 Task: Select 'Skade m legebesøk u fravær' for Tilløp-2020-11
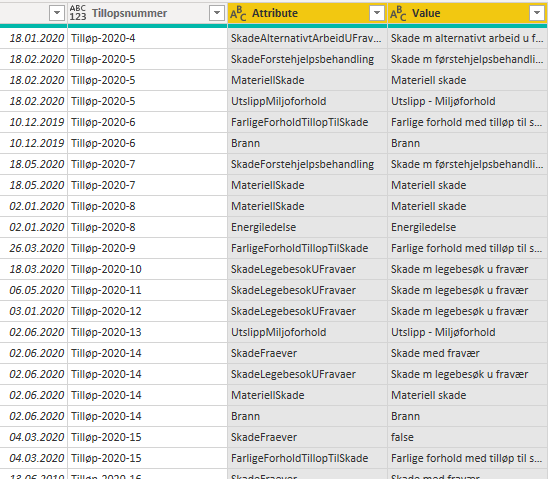[468, 290]
